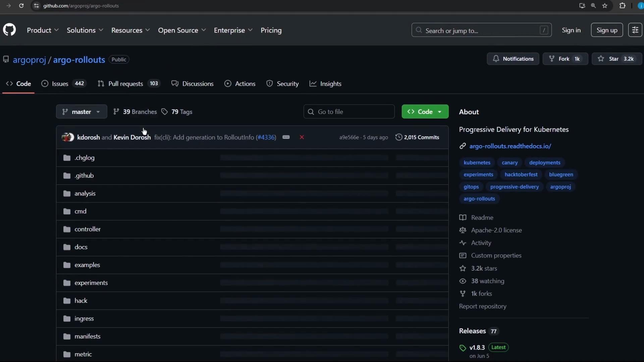Open the slash shortcut key in search box
Viewport: 644px width, 362px height.
[x=544, y=30]
